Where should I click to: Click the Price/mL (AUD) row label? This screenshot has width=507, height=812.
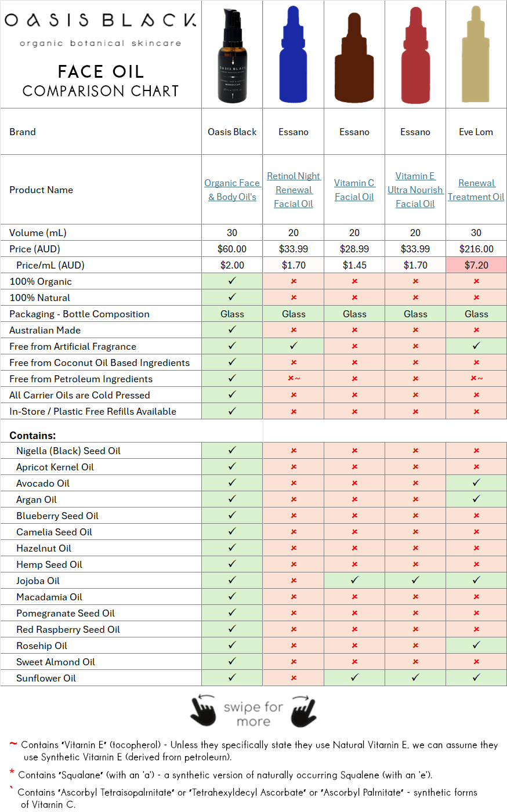[x=50, y=265]
